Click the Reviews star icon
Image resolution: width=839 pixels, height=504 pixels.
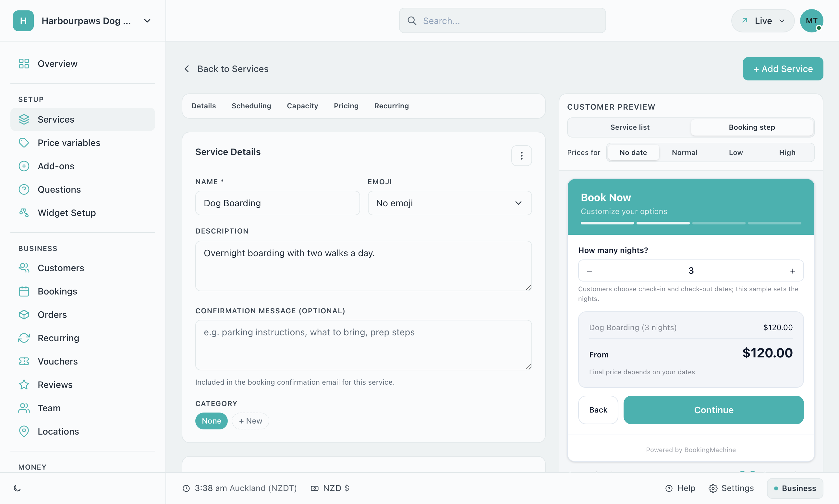click(24, 384)
